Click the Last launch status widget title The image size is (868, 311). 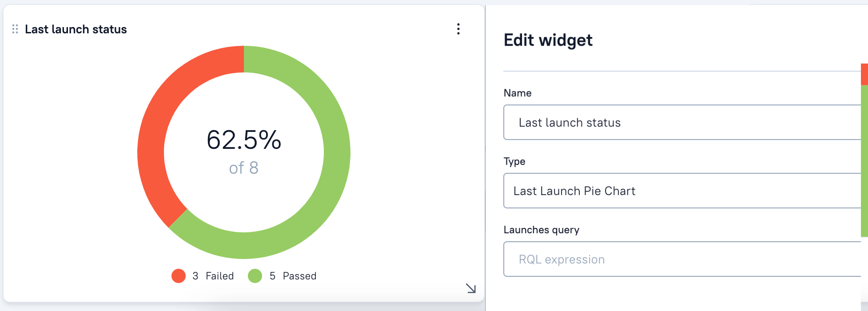[76, 29]
